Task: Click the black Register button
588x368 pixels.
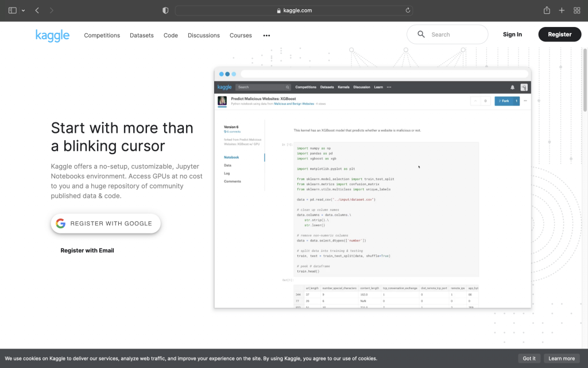Action: (x=559, y=34)
